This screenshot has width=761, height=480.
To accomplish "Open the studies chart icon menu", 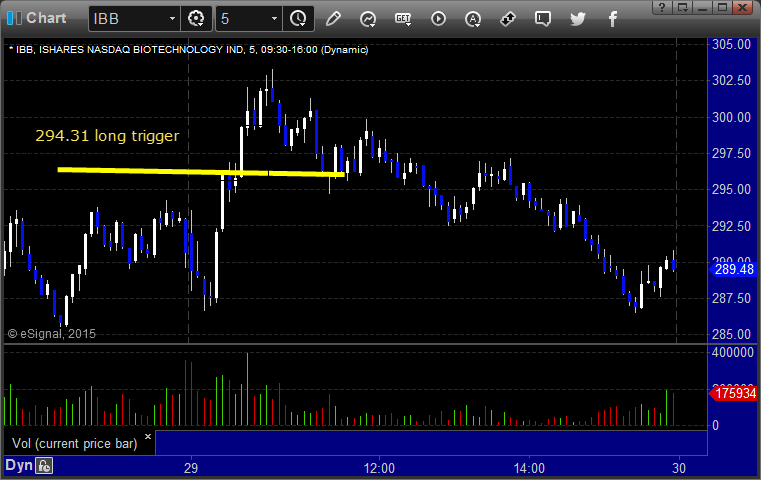I will click(x=368, y=19).
